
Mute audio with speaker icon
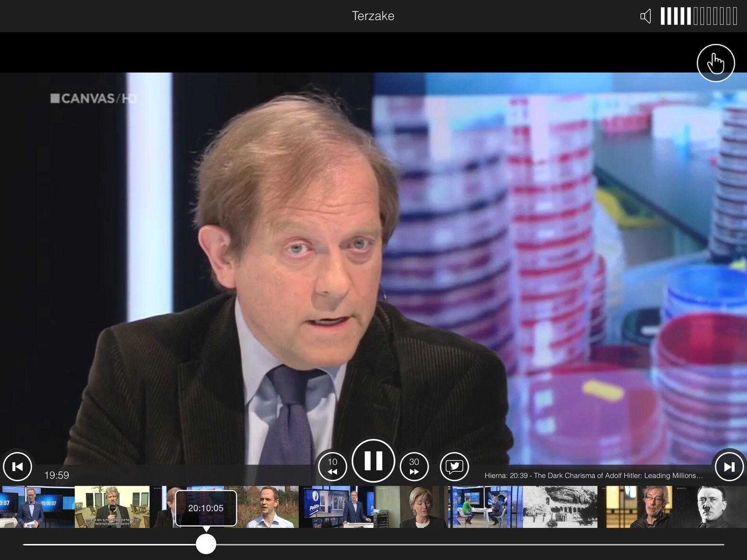point(645,16)
